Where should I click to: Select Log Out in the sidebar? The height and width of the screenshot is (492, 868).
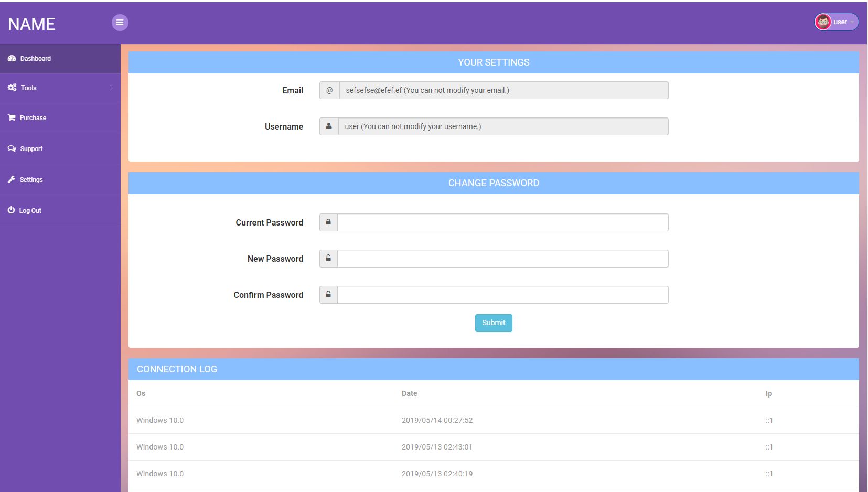click(x=60, y=211)
